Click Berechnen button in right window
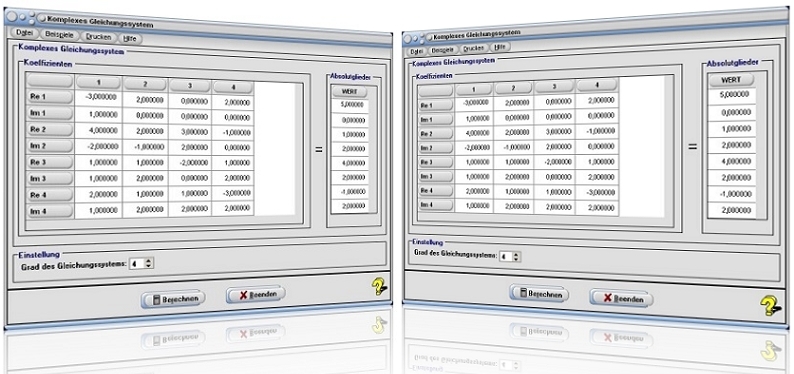 click(539, 294)
